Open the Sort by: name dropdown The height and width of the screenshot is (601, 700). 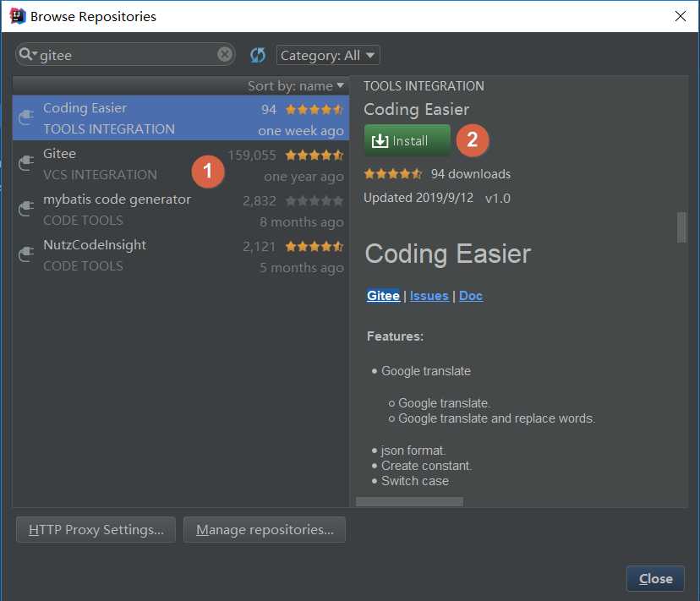(x=296, y=85)
